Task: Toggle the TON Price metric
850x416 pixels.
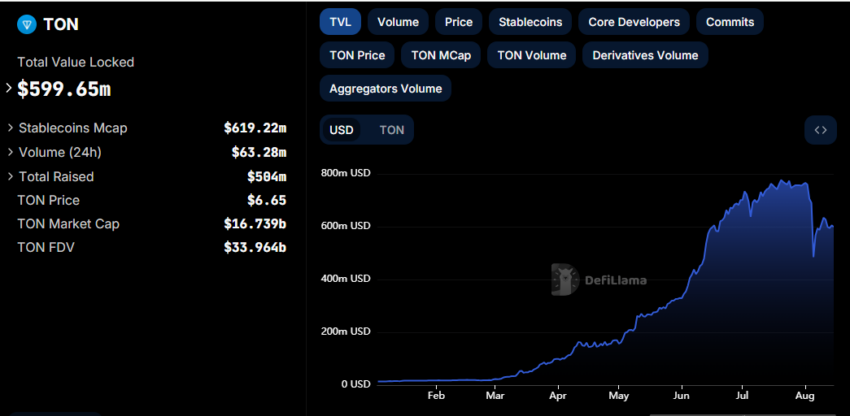Action: click(357, 55)
